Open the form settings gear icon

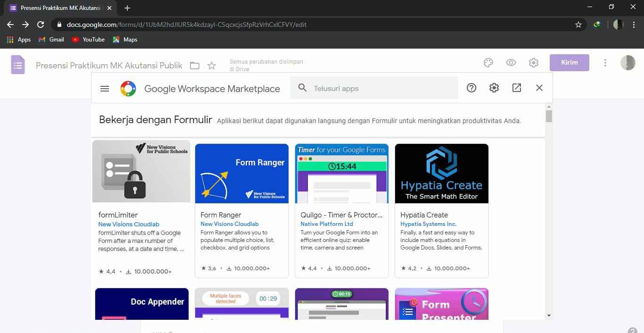tap(533, 62)
